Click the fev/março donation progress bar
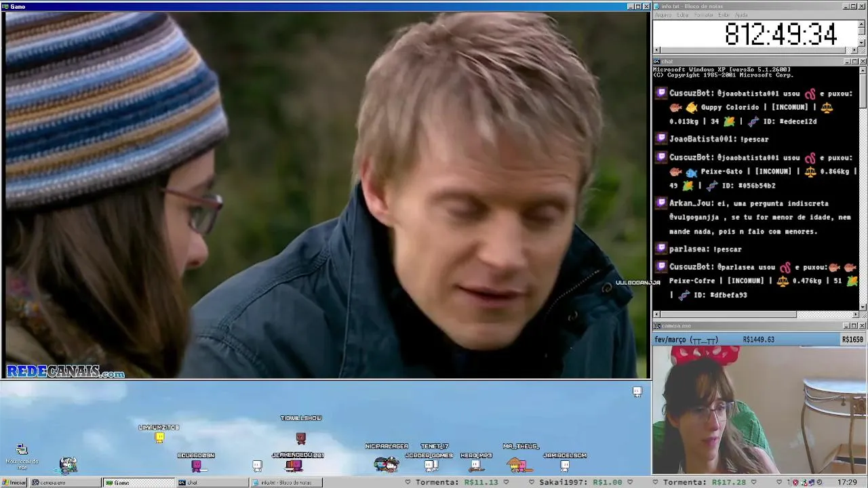The image size is (868, 488). [759, 340]
